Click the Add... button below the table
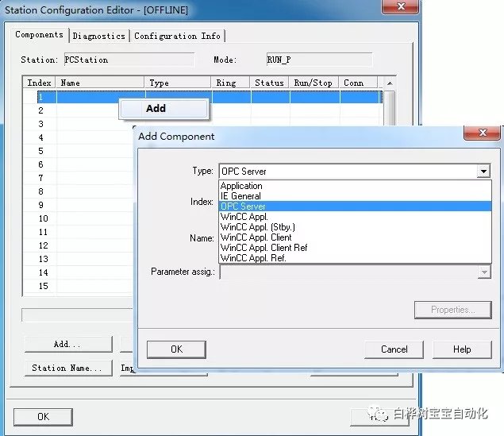The width and height of the screenshot is (504, 436). 67,344
